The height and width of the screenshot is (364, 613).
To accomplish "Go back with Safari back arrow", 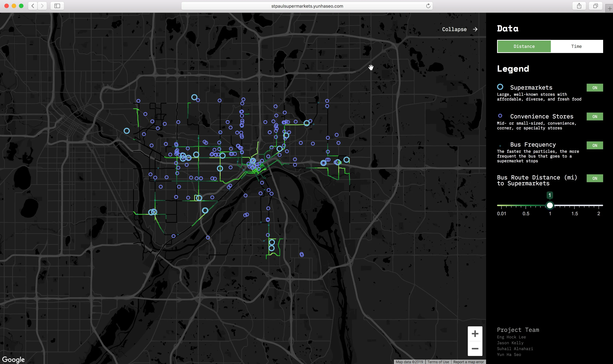I will 33,6.
